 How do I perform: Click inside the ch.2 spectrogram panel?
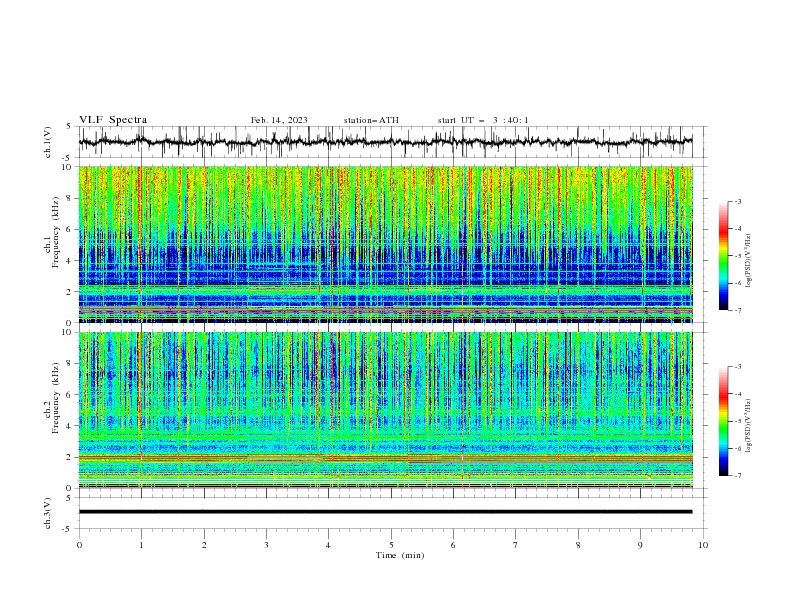(385, 410)
